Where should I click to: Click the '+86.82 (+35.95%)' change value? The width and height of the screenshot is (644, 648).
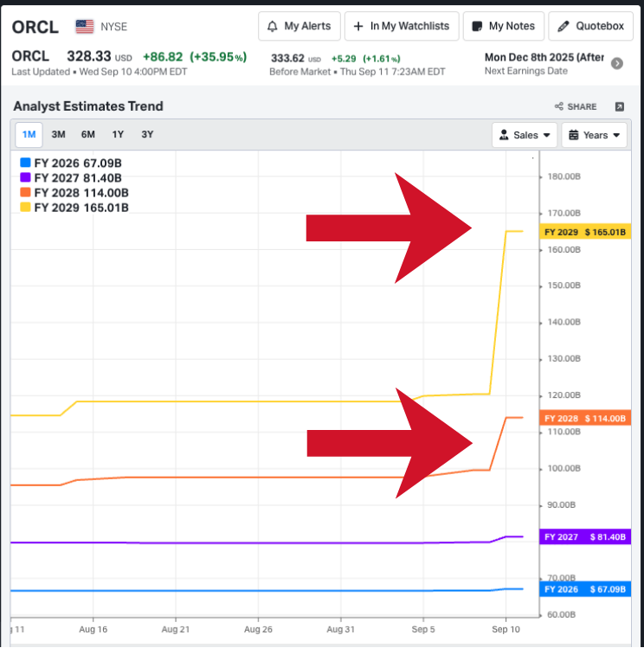195,56
